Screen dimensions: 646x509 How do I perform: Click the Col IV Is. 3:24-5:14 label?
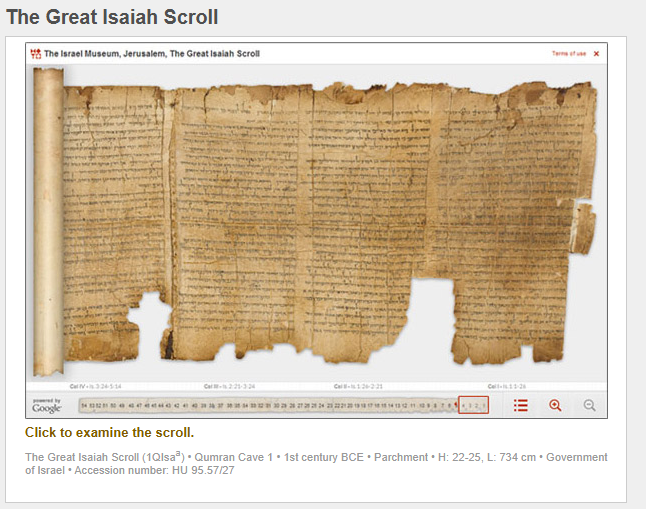pyautogui.click(x=95, y=387)
